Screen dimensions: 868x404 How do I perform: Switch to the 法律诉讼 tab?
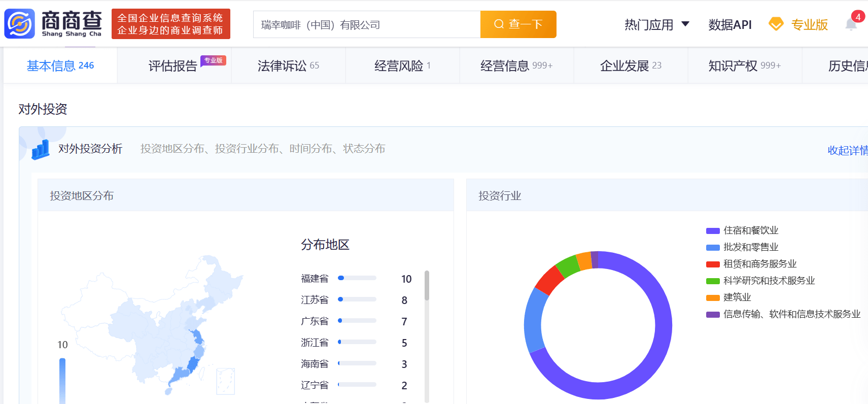click(288, 65)
